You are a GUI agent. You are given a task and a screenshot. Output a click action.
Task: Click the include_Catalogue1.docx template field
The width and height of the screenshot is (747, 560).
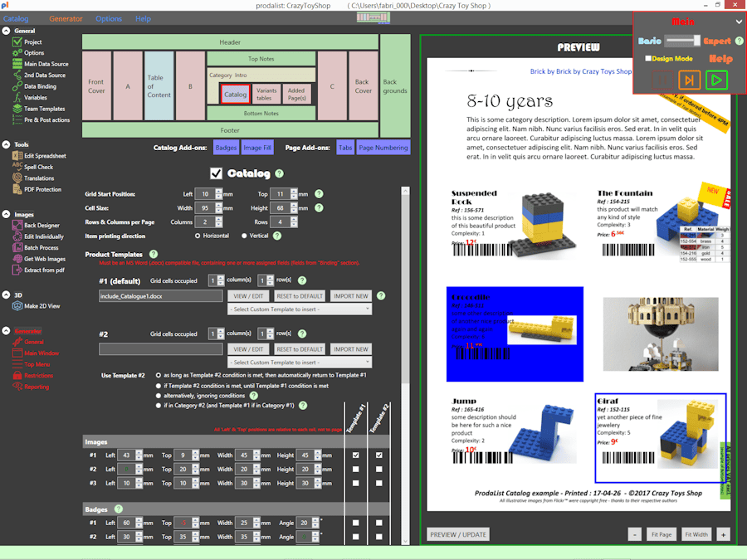pos(160,295)
